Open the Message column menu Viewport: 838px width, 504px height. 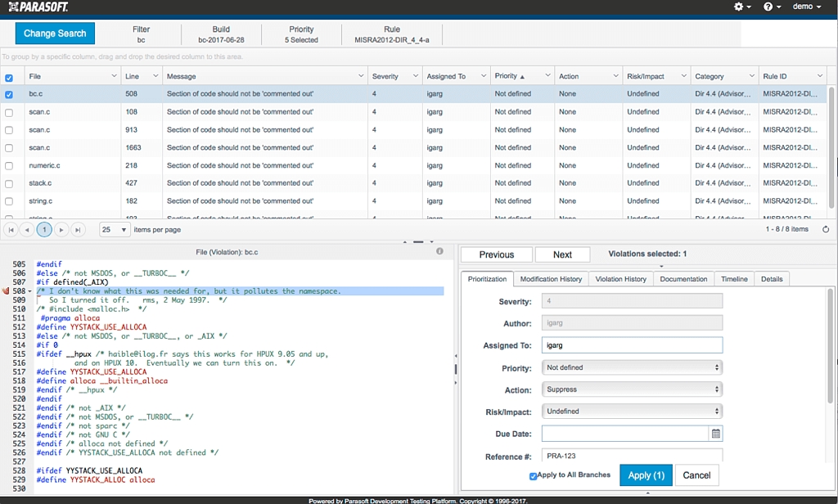361,76
